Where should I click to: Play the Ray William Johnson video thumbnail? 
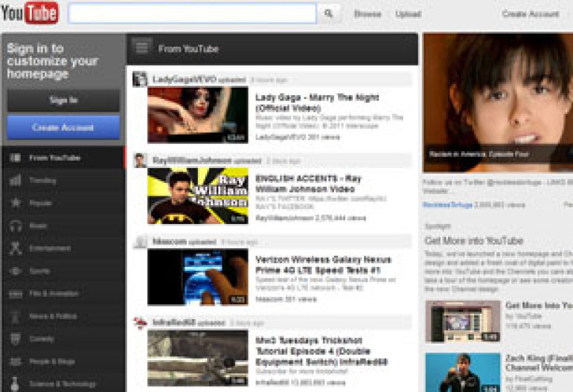point(198,196)
